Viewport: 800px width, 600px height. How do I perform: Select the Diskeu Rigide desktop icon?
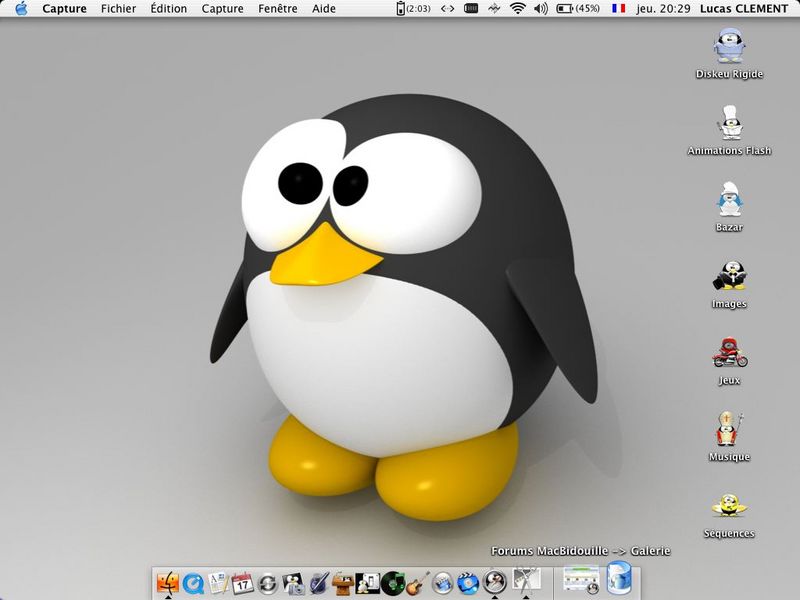point(729,54)
